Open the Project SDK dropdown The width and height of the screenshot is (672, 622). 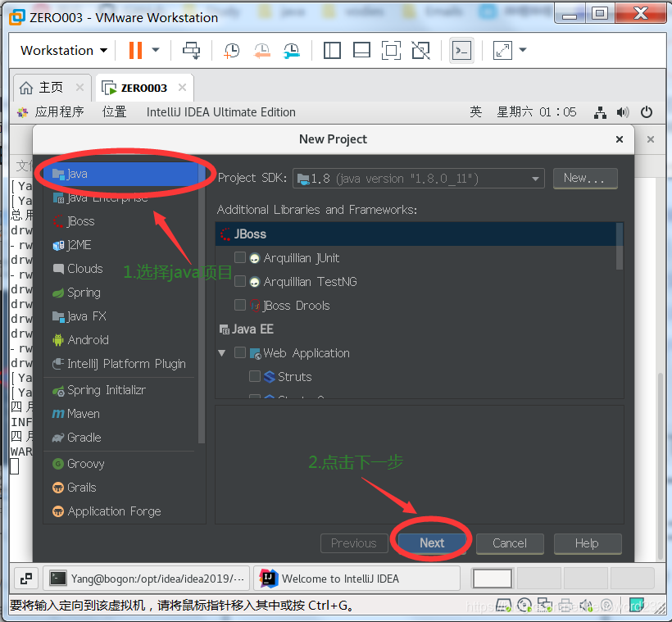pyautogui.click(x=418, y=179)
